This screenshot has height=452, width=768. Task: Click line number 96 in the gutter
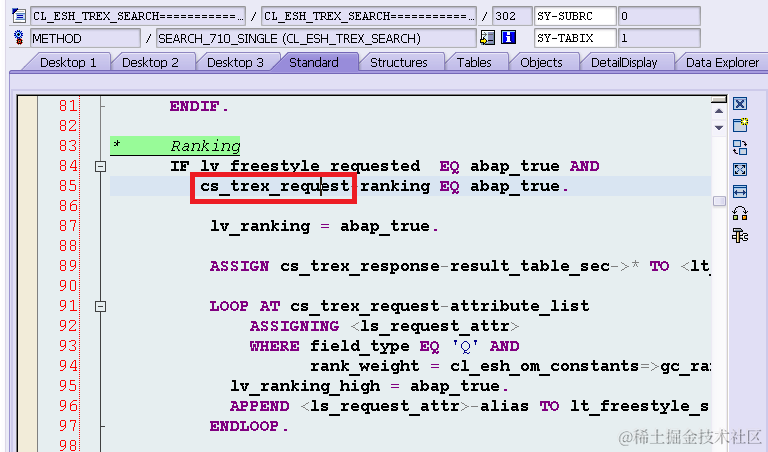tap(68, 406)
